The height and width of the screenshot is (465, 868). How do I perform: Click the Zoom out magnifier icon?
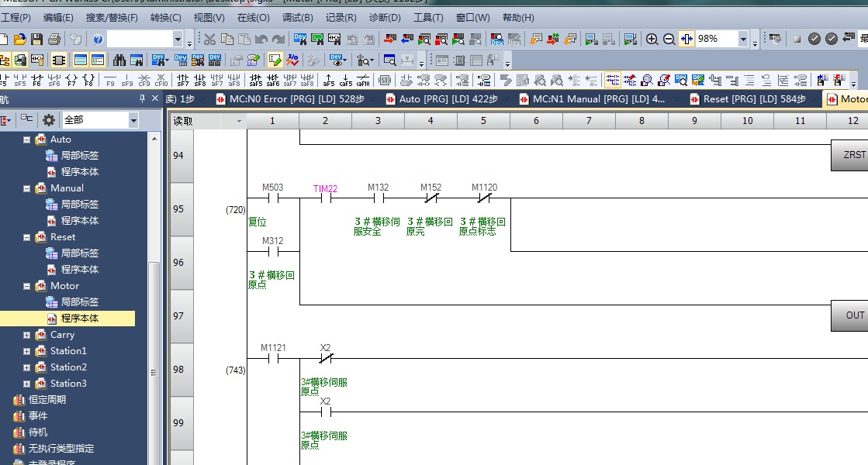669,39
